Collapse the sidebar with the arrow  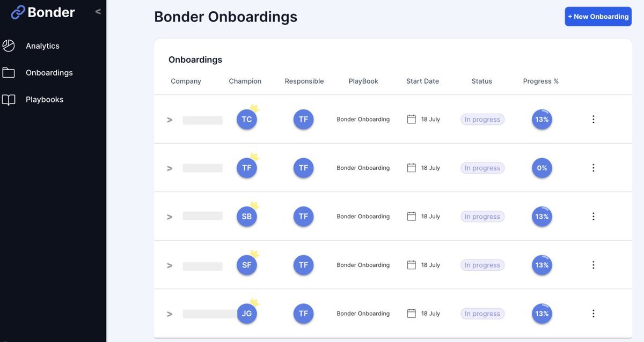98,12
